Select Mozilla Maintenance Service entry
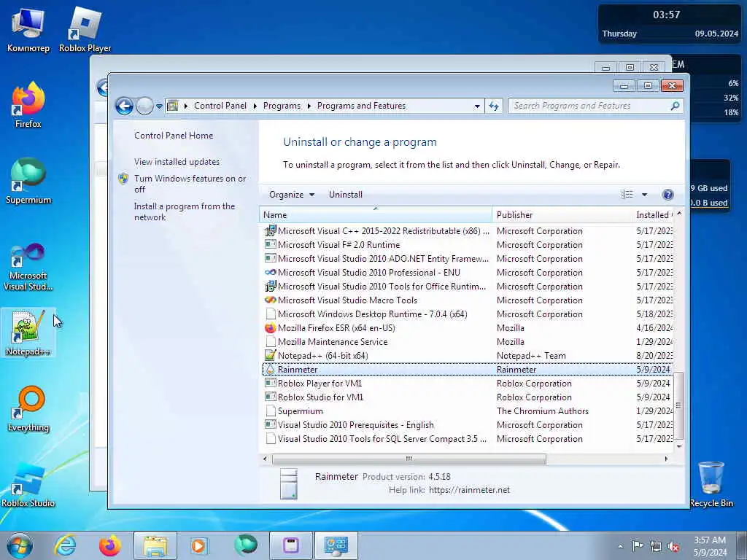 tap(467, 341)
